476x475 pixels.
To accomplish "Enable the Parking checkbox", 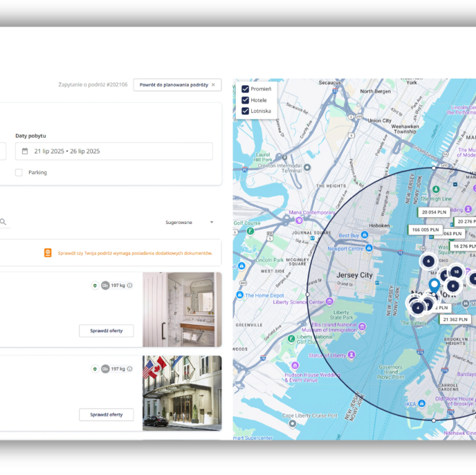I will [x=19, y=173].
